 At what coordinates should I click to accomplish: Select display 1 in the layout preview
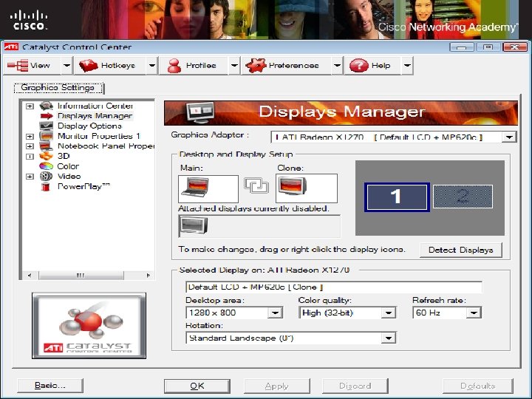[397, 197]
